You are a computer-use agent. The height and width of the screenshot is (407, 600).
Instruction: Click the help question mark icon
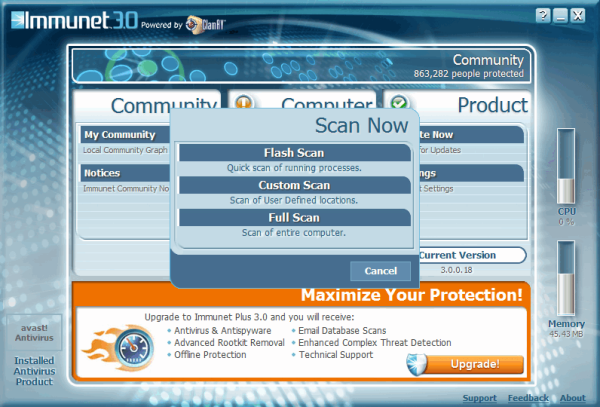pos(543,16)
